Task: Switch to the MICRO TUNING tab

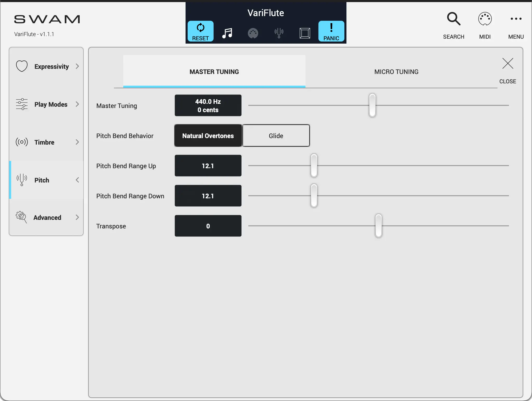Action: pos(396,72)
